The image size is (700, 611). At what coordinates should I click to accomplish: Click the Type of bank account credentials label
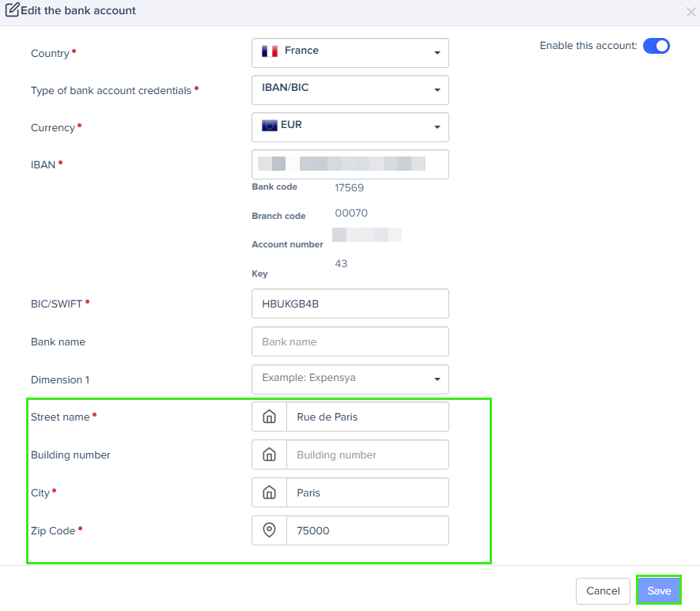tap(111, 91)
